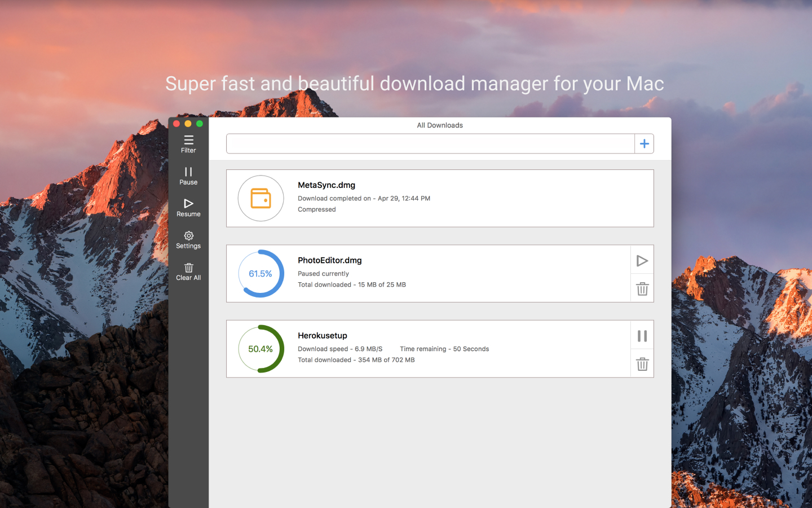The width and height of the screenshot is (812, 508).
Task: Click the MetaSync.dmg file type icon
Action: click(x=261, y=199)
